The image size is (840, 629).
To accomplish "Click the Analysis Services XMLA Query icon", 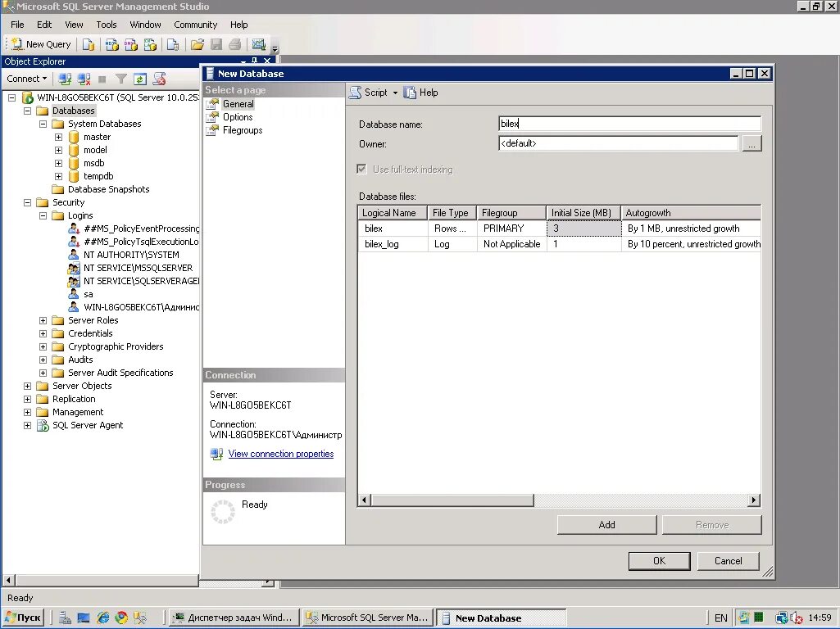I will coord(150,44).
